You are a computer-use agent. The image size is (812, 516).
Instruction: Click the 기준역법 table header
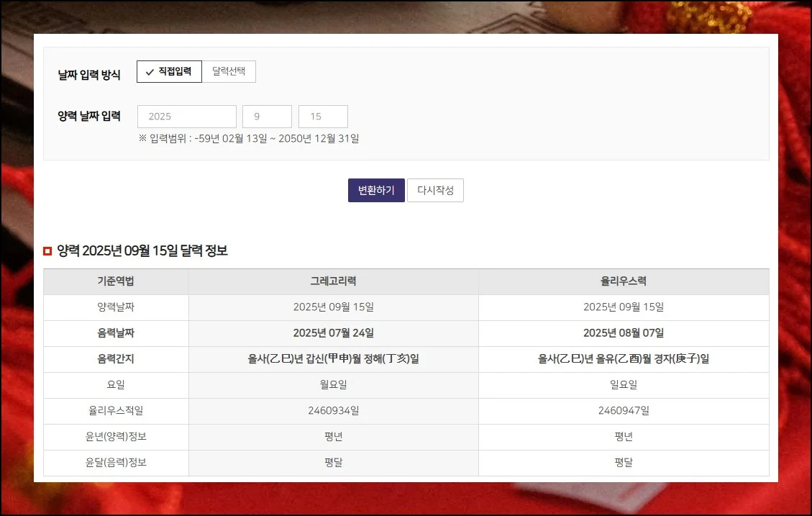pyautogui.click(x=116, y=281)
